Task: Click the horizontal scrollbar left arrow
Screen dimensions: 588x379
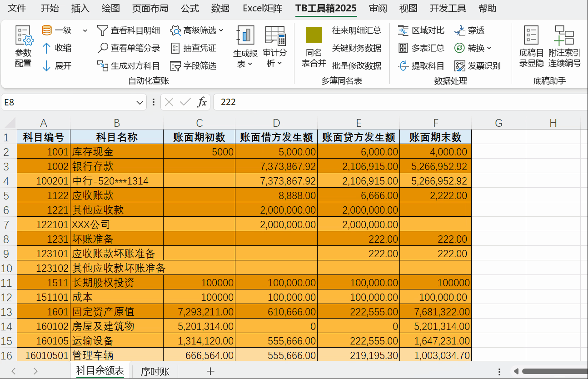Action: point(515,371)
